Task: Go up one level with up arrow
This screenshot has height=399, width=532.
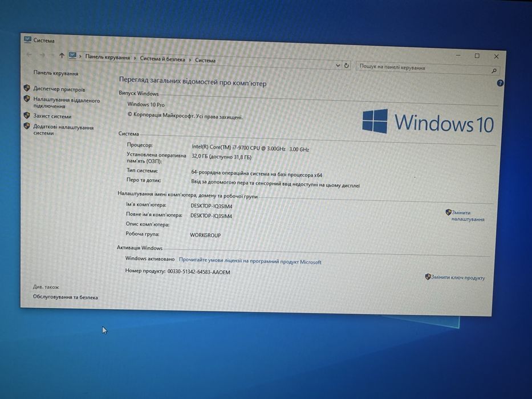Action: (62, 55)
